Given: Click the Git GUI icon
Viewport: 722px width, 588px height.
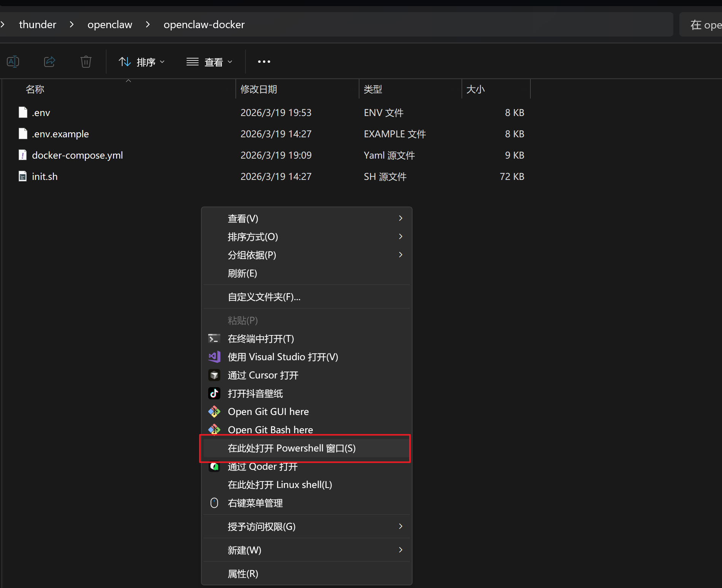Looking at the screenshot, I should coord(214,412).
